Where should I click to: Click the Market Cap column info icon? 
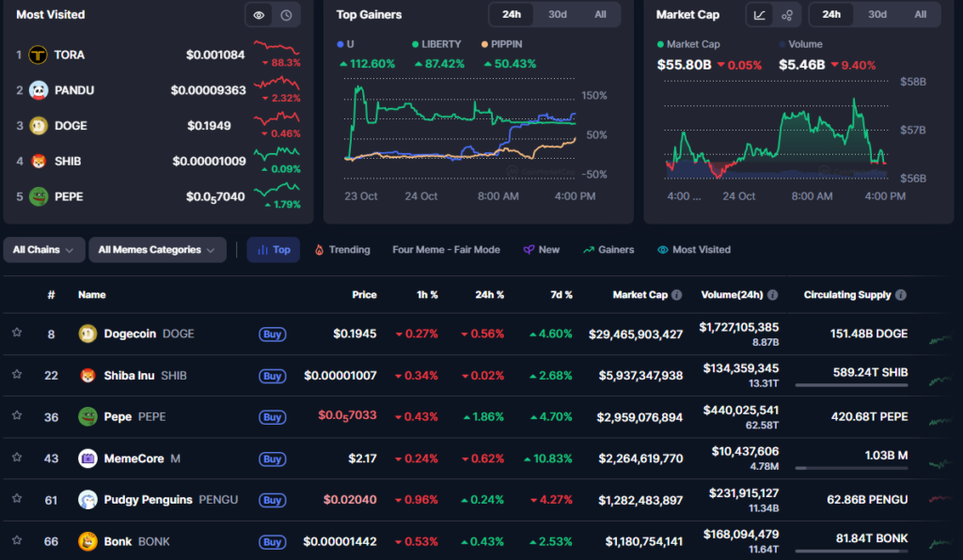(676, 295)
